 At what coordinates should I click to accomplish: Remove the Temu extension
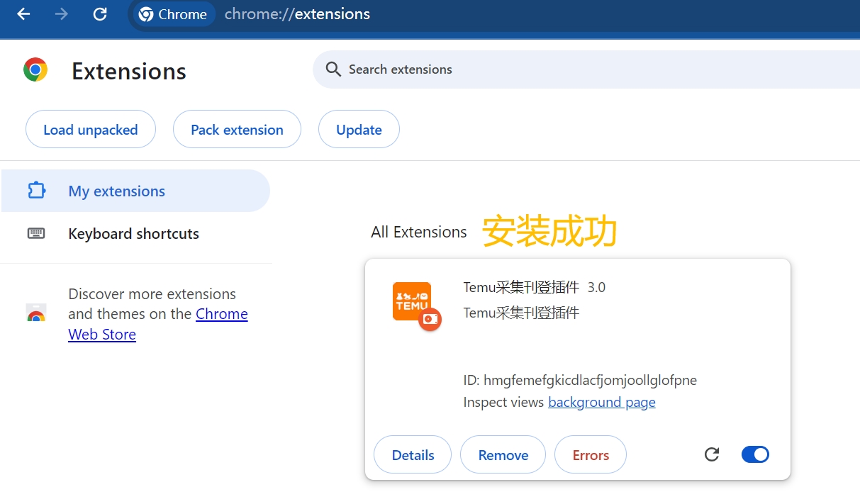click(x=503, y=455)
